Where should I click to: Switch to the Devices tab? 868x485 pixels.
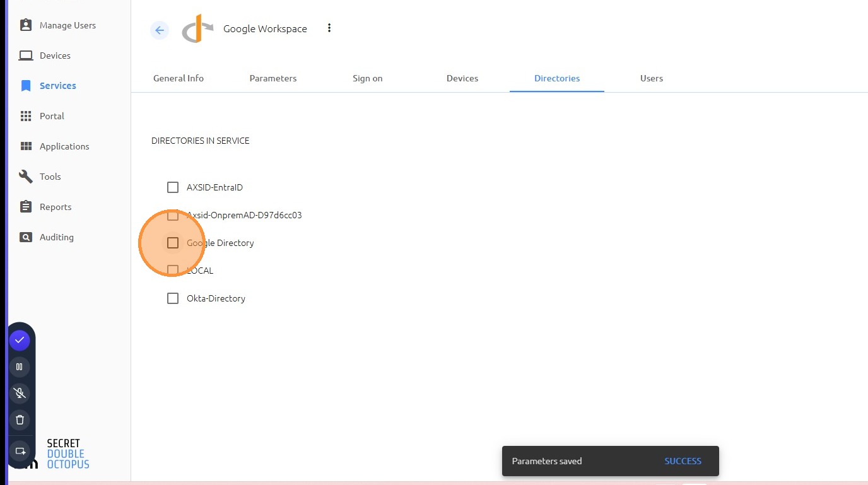[x=462, y=78]
